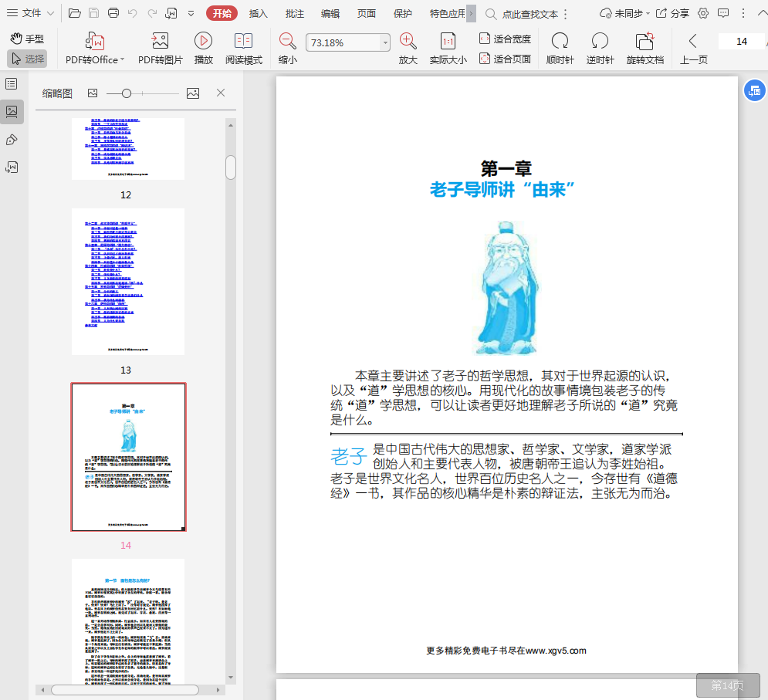The height and width of the screenshot is (700, 768).
Task: Switch to the 批注 annotation tab
Action: point(294,13)
